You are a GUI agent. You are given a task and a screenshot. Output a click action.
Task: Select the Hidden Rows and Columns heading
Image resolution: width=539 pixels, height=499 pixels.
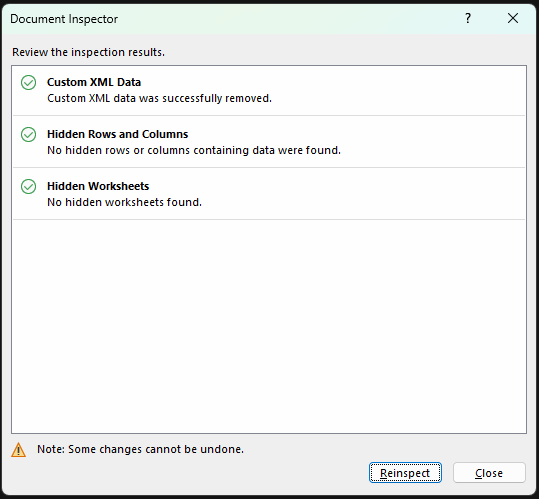(118, 134)
